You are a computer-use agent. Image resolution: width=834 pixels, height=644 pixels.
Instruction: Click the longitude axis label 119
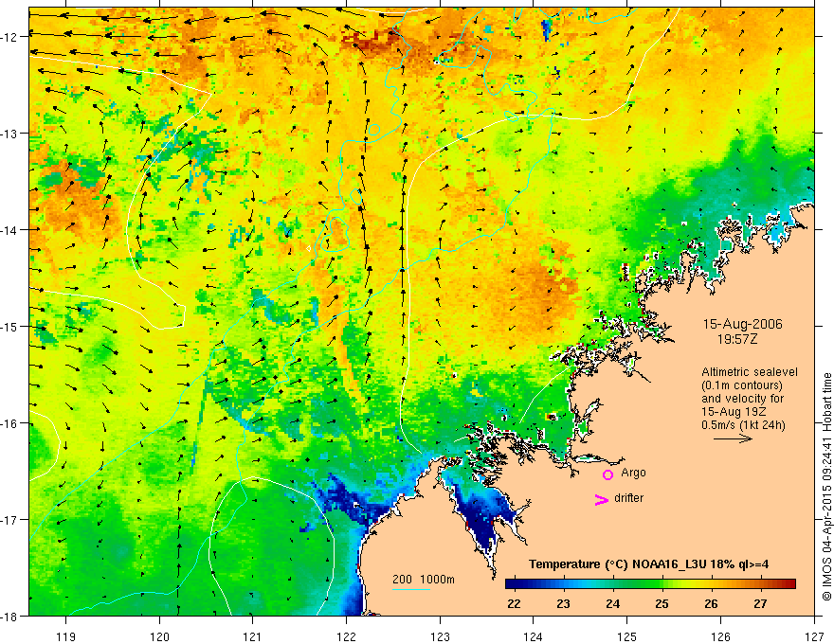(x=65, y=636)
